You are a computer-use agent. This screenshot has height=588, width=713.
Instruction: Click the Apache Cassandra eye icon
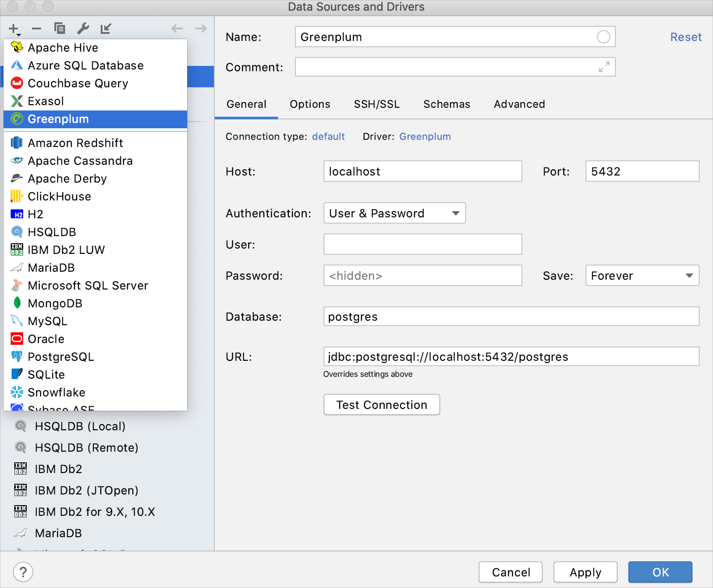17,160
